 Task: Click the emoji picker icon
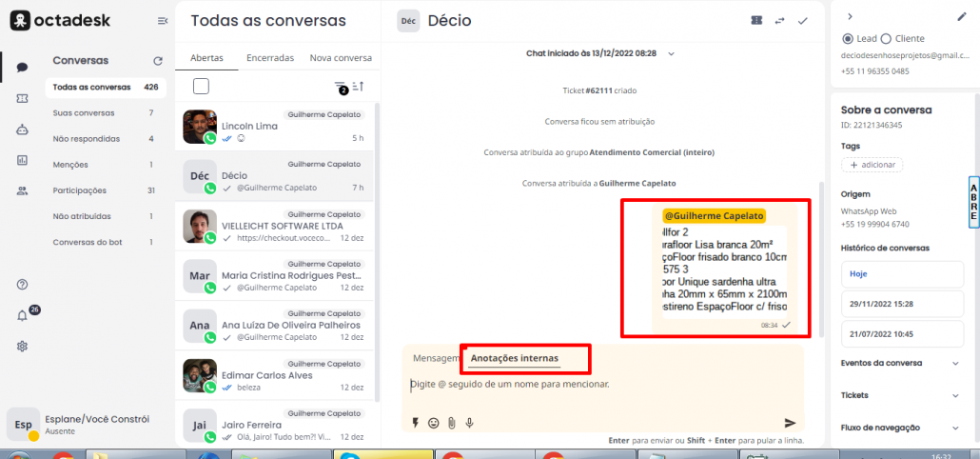point(434,423)
